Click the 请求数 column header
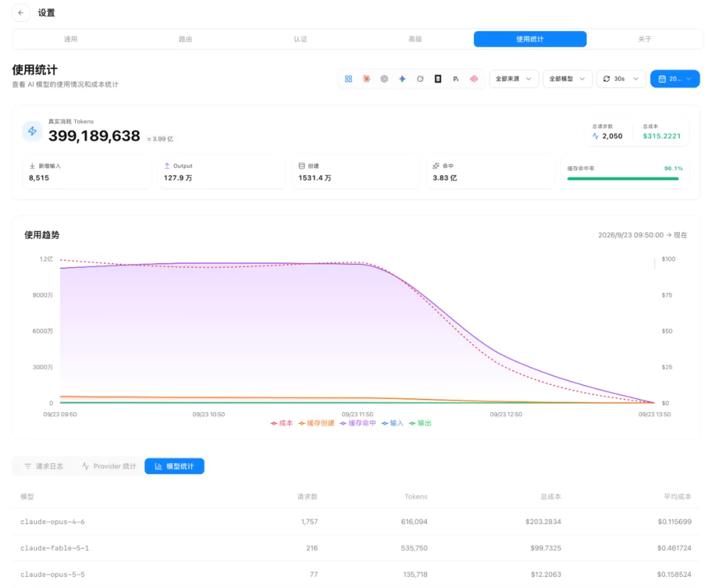 tap(307, 497)
